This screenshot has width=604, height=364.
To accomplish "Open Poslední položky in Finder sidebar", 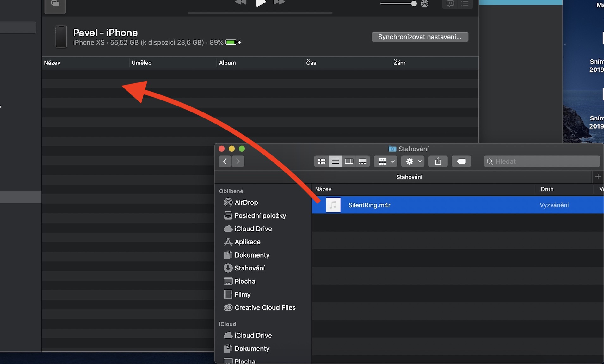I will [x=255, y=215].
